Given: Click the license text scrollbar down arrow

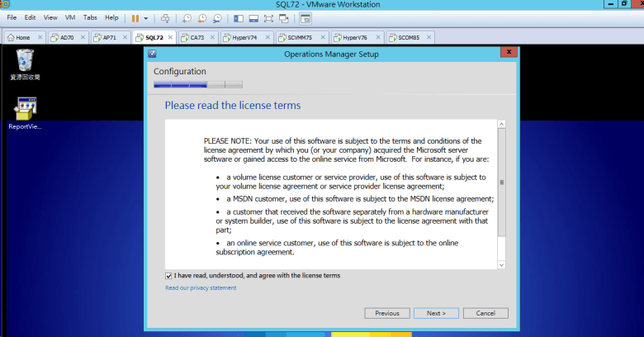Looking at the screenshot, I should (x=501, y=263).
